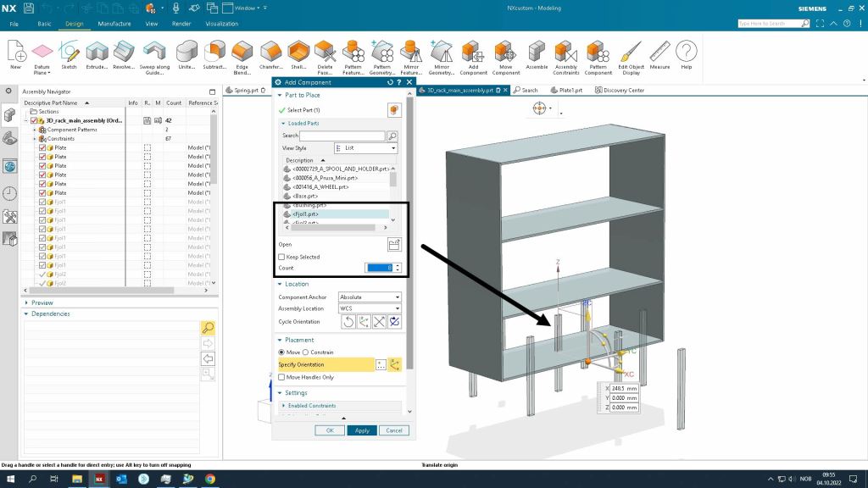
Task: Click the Apply button
Action: point(362,430)
